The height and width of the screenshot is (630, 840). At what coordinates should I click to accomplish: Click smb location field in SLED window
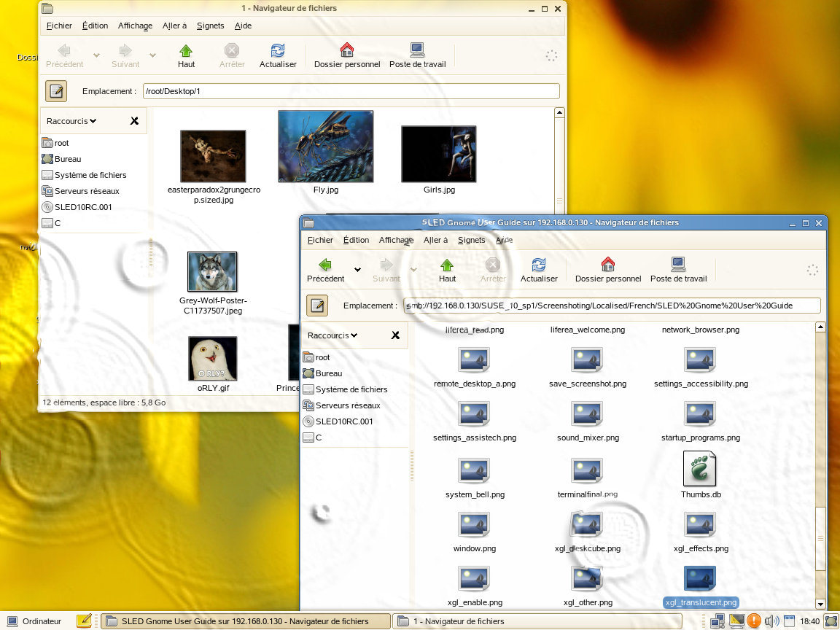click(612, 306)
